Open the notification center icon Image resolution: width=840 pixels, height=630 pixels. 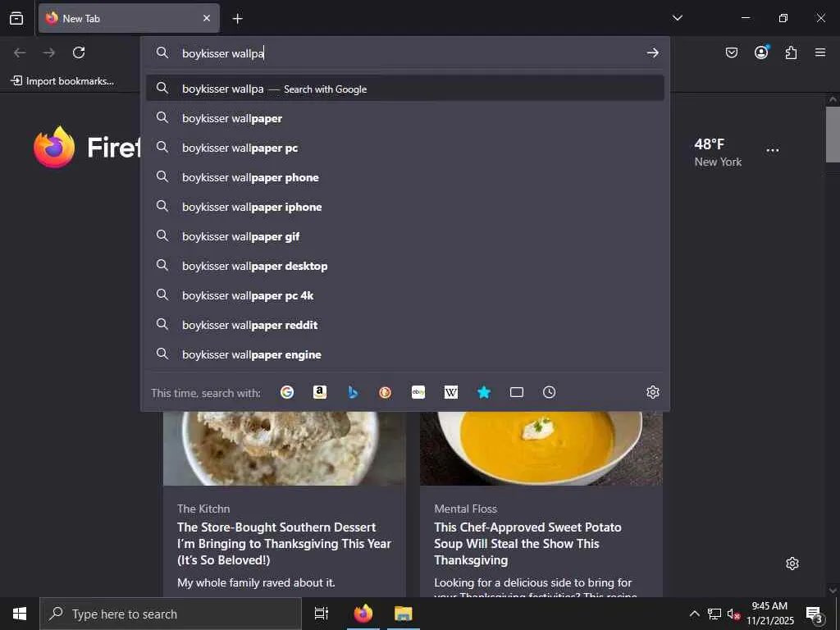pyautogui.click(x=815, y=614)
